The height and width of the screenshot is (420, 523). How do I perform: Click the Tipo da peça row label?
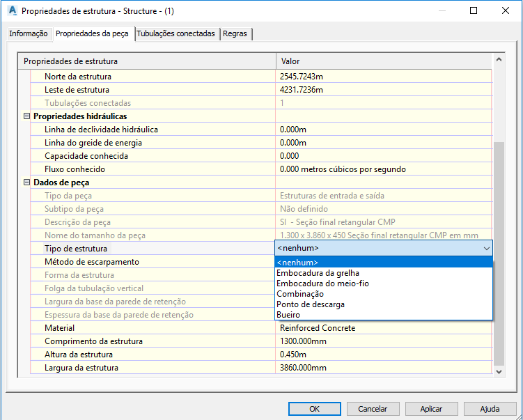click(x=68, y=196)
